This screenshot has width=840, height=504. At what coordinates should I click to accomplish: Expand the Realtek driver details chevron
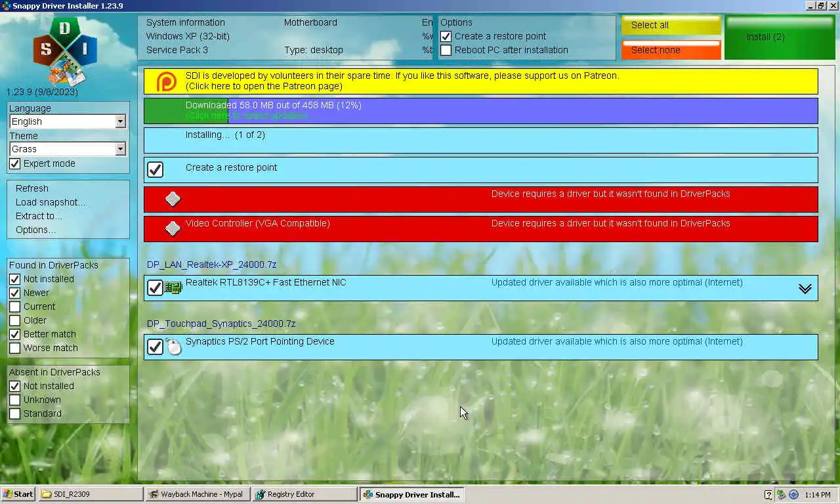(805, 289)
